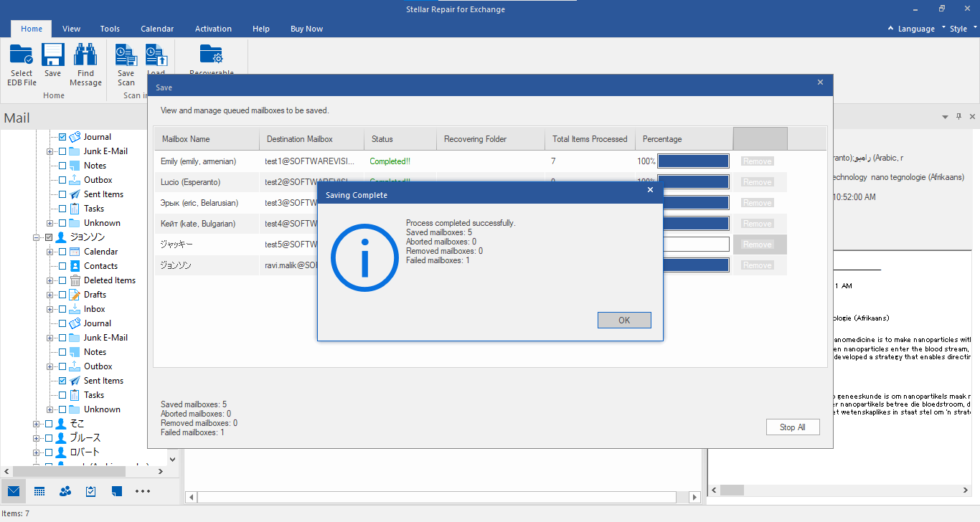Toggle the ジョンソン mailbox checkbox
Viewport: 980px width, 522px height.
pyautogui.click(x=49, y=237)
